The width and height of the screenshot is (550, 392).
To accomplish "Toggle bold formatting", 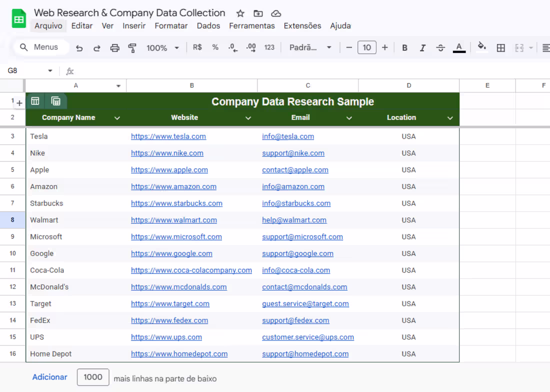I will pos(404,47).
